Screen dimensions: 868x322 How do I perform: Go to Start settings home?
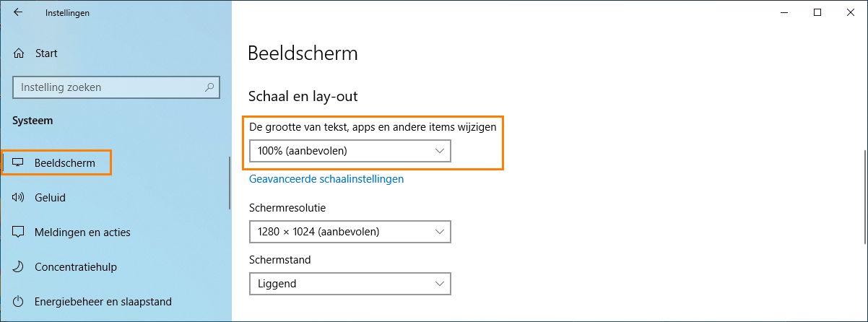(45, 53)
